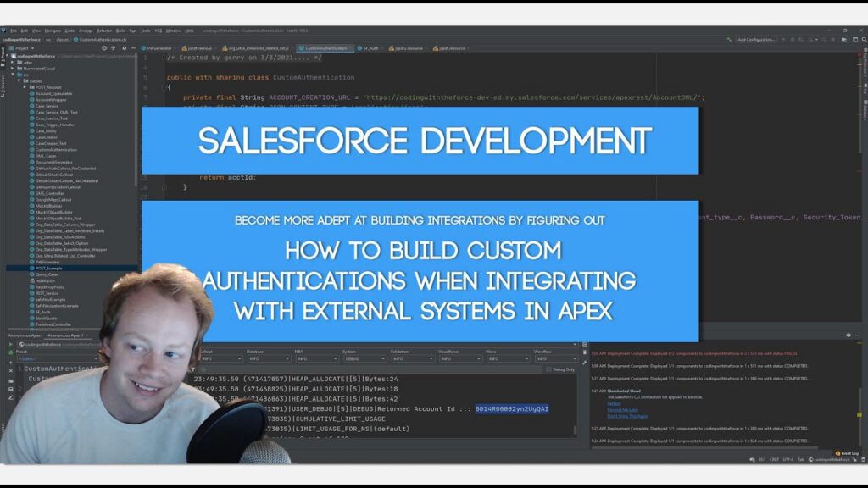This screenshot has height=488, width=868.
Task: Select the Anonymous Apex 1 tab
Action: pos(66,335)
